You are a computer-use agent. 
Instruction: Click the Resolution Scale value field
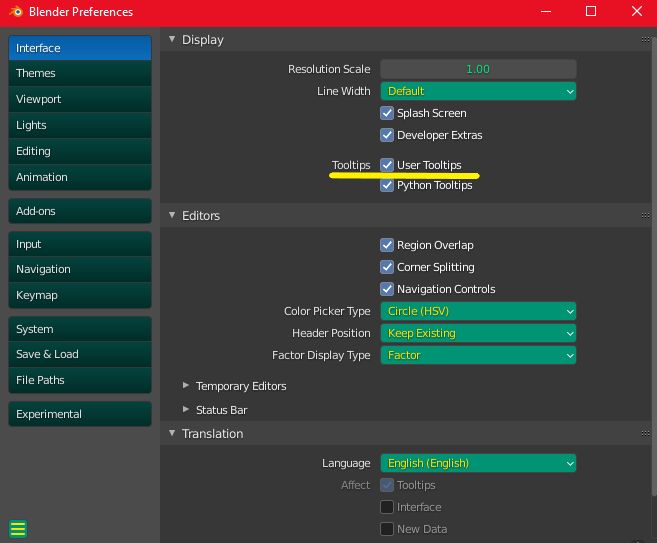478,69
